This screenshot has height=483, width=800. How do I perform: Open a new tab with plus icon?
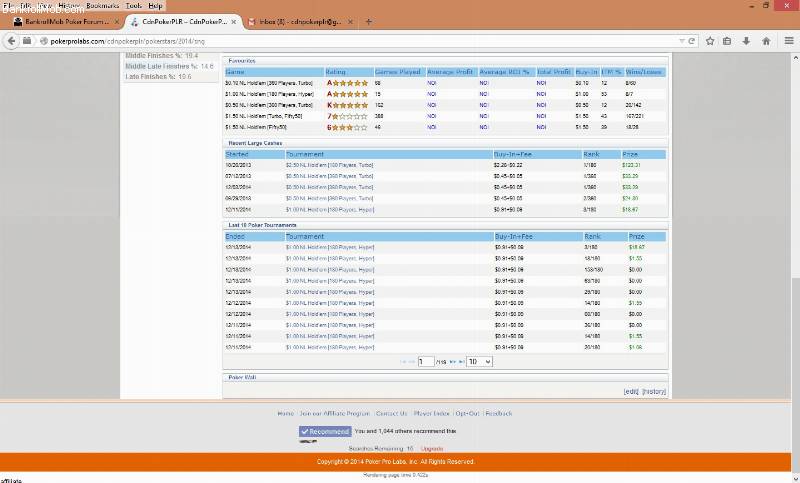(368, 22)
